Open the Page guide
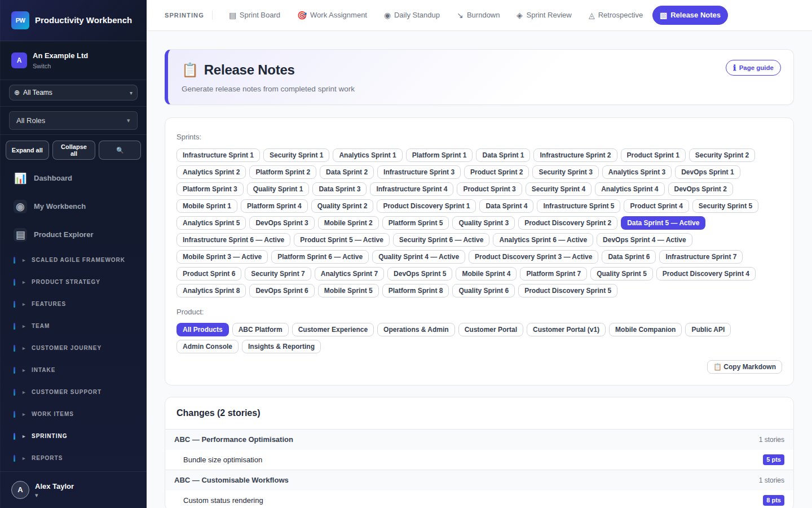Screen dimensions: 812x508 [753, 68]
